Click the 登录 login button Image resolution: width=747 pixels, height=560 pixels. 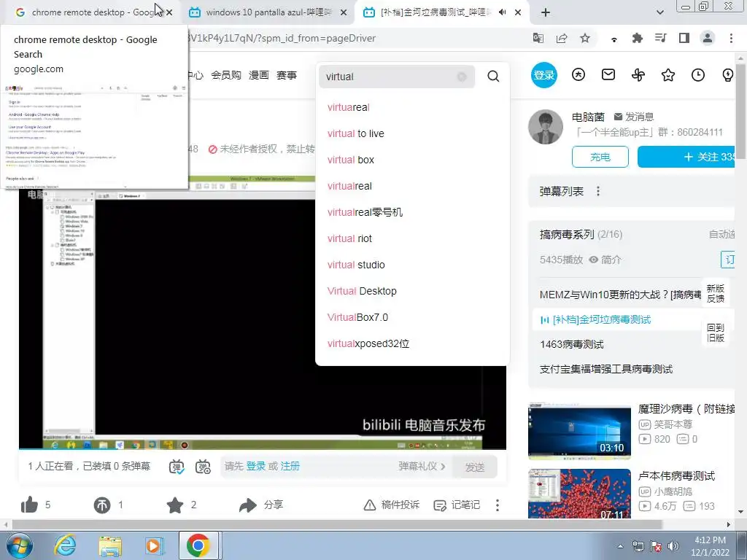pos(544,75)
